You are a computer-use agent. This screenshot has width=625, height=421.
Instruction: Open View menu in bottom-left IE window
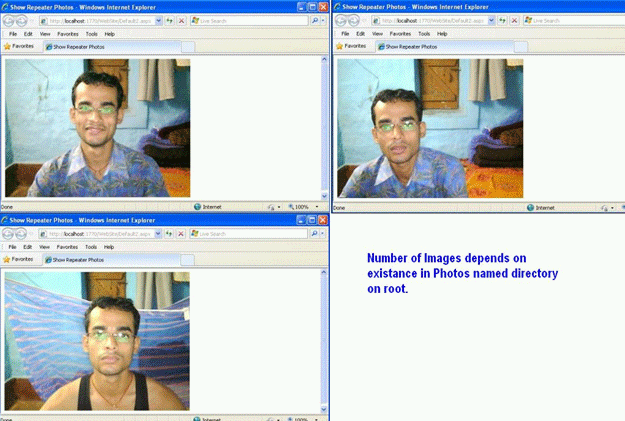pos(44,247)
